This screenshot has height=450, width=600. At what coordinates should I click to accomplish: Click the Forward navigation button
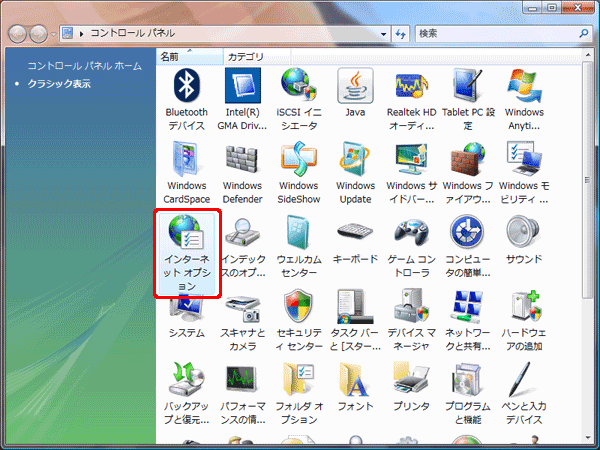pyautogui.click(x=39, y=34)
